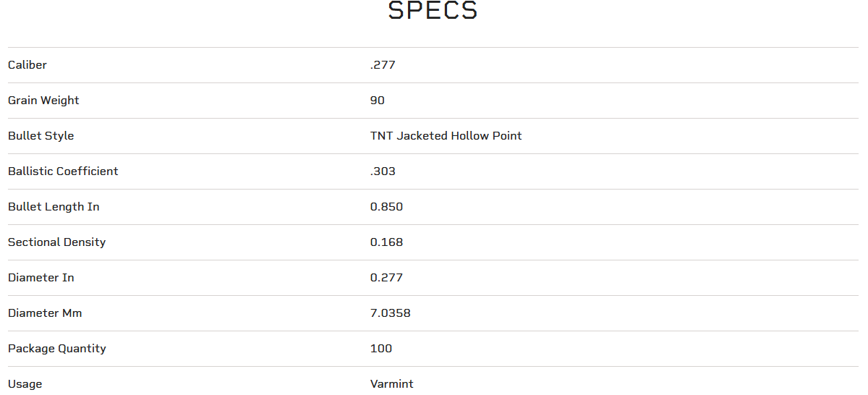Image resolution: width=868 pixels, height=395 pixels.
Task: Select the Caliber row label
Action: (27, 65)
